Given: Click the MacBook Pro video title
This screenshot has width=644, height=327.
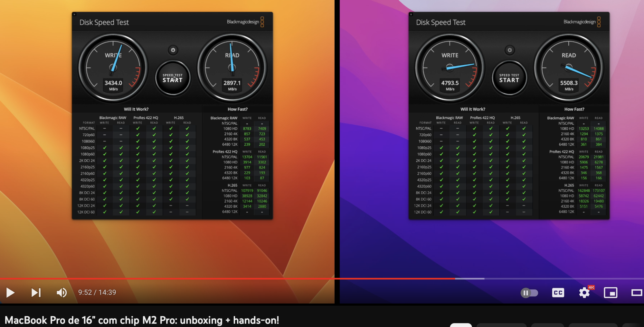Looking at the screenshot, I should click(142, 320).
